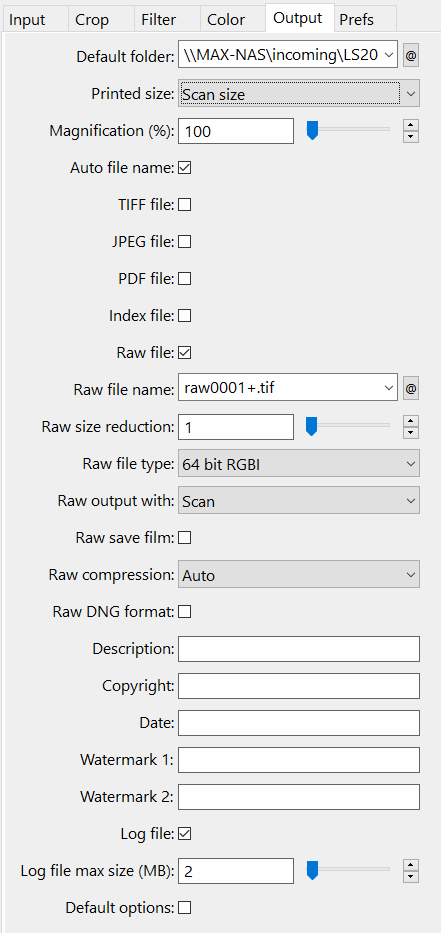The image size is (441, 933).
Task: Open the Printed size dropdown
Action: 299,93
